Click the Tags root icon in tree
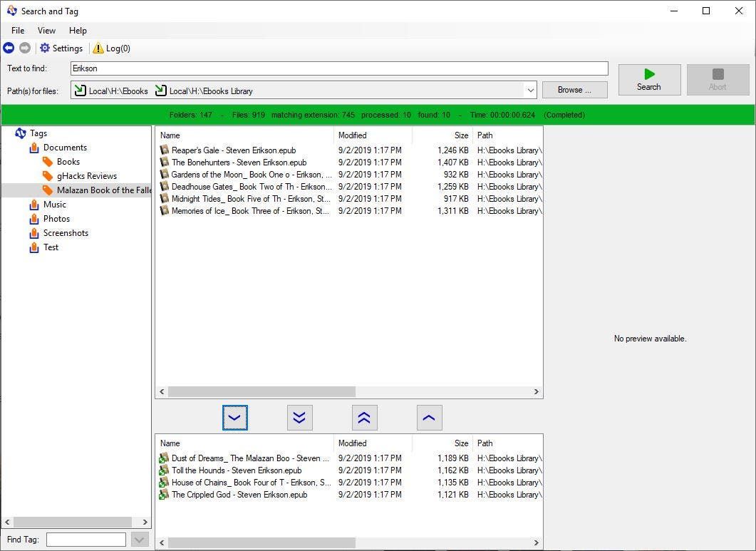This screenshot has width=756, height=551. tap(21, 133)
